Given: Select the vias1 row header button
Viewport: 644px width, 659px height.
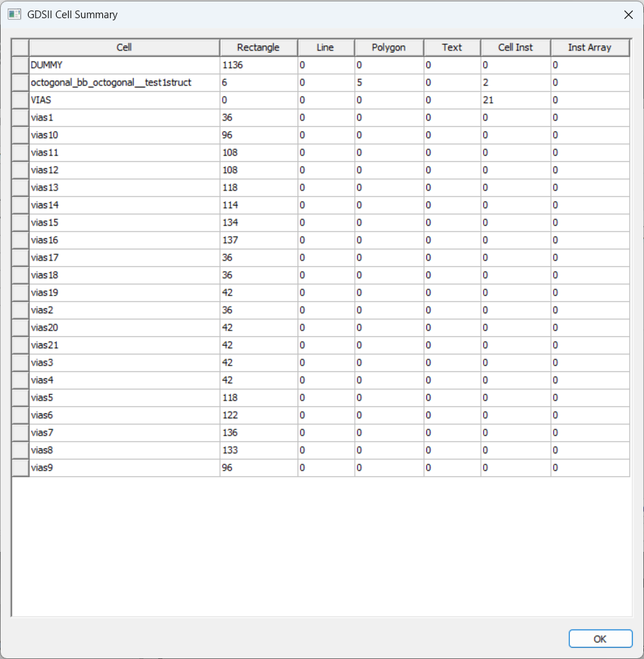Looking at the screenshot, I should tap(19, 117).
